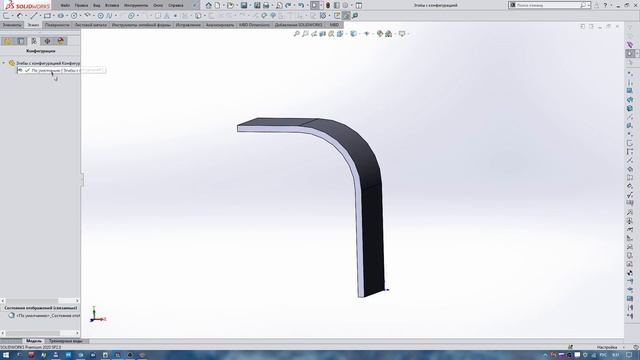Select the Line sketch tool

(34, 16)
